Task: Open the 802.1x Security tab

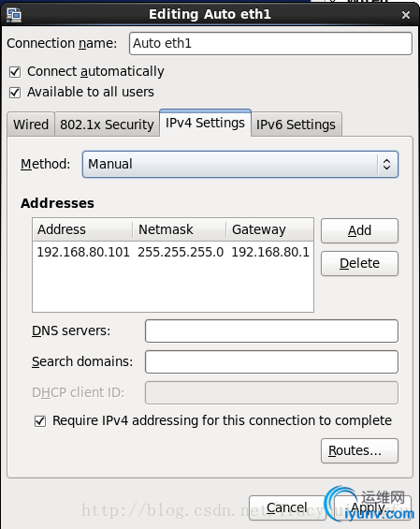Action: click(x=107, y=125)
